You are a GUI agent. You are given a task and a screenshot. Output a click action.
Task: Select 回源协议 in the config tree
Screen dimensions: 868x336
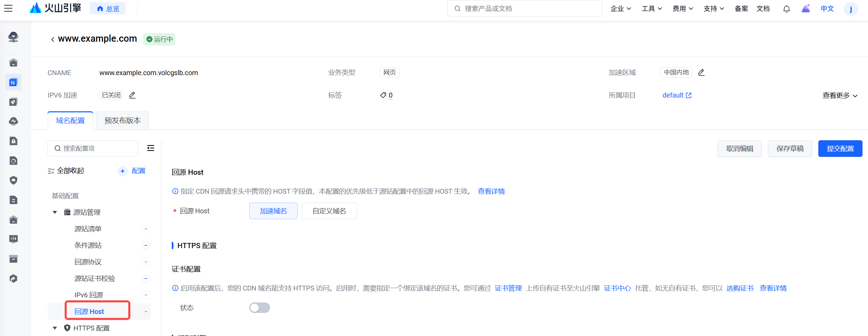coord(88,262)
